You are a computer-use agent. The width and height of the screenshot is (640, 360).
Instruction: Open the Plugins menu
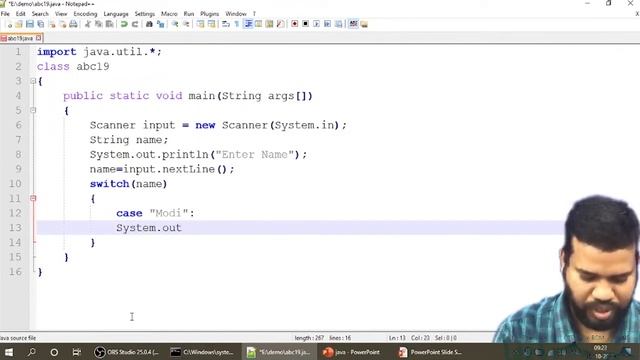[209, 14]
